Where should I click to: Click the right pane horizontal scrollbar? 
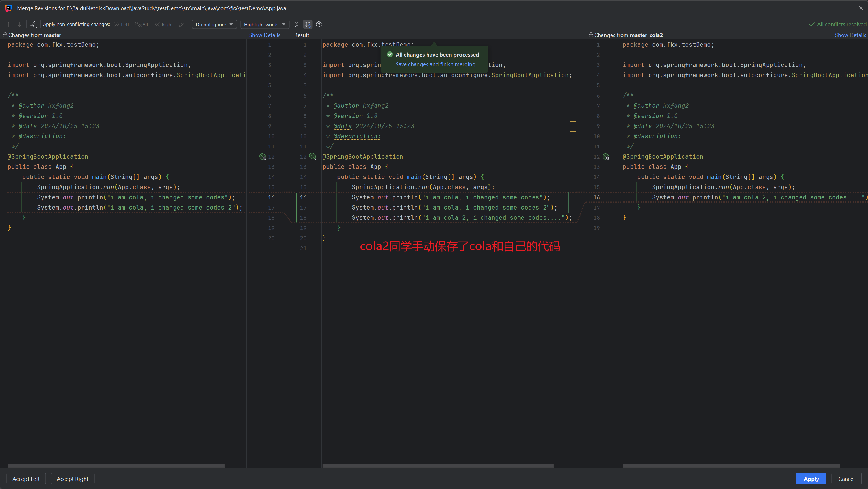pos(731,466)
